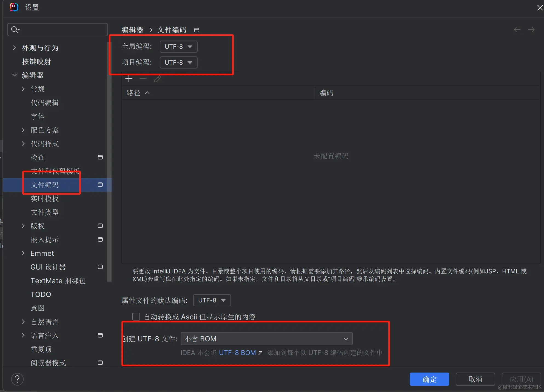
Task: Click the pencil edit icon above the table
Action: pos(157,79)
